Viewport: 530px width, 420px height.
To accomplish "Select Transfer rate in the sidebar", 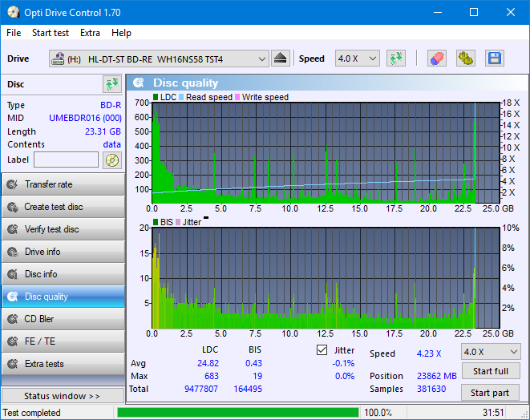I will 63,184.
